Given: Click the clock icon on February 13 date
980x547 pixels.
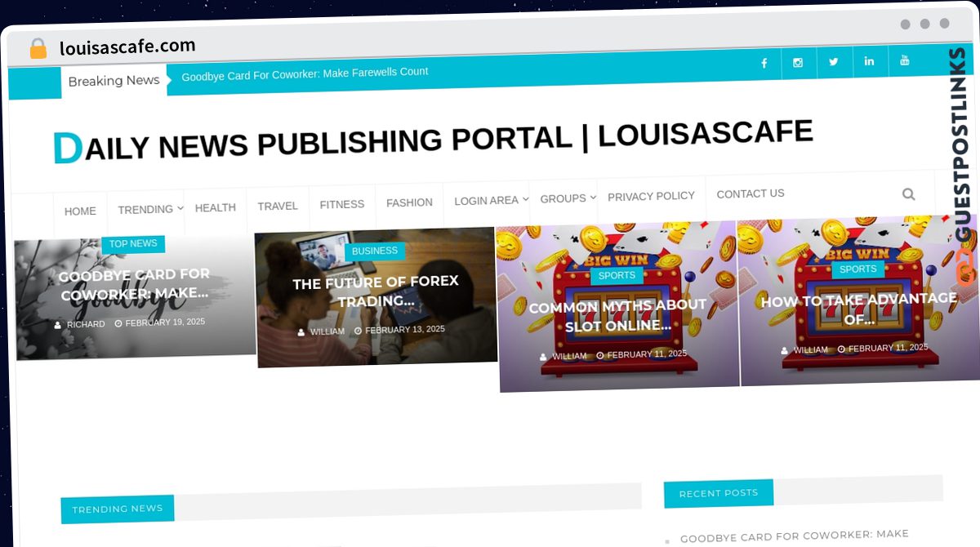Looking at the screenshot, I should tap(357, 330).
